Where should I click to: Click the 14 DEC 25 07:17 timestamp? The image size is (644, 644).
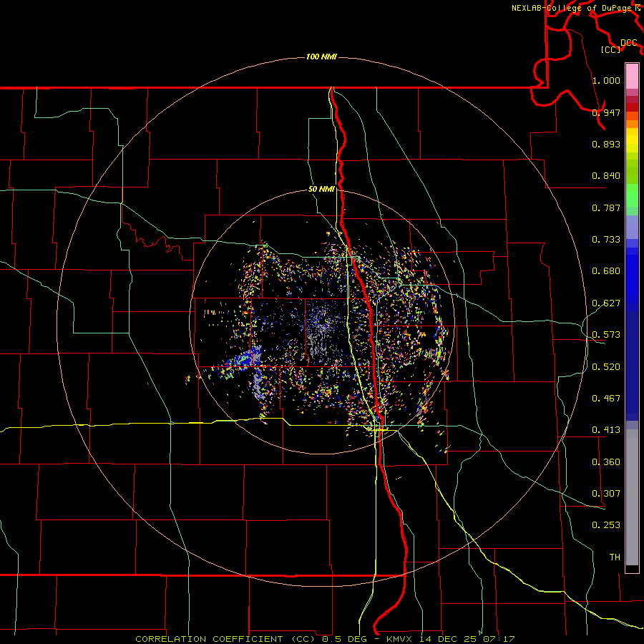point(467,639)
